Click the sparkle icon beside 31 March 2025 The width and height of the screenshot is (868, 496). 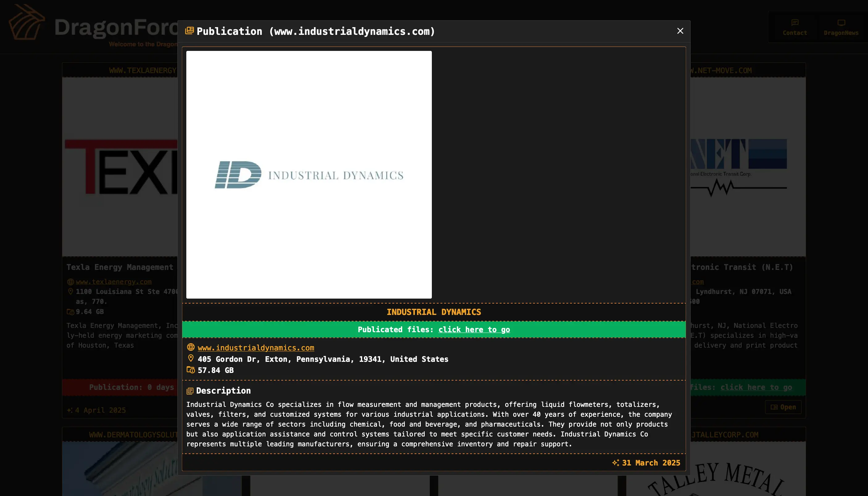(615, 463)
